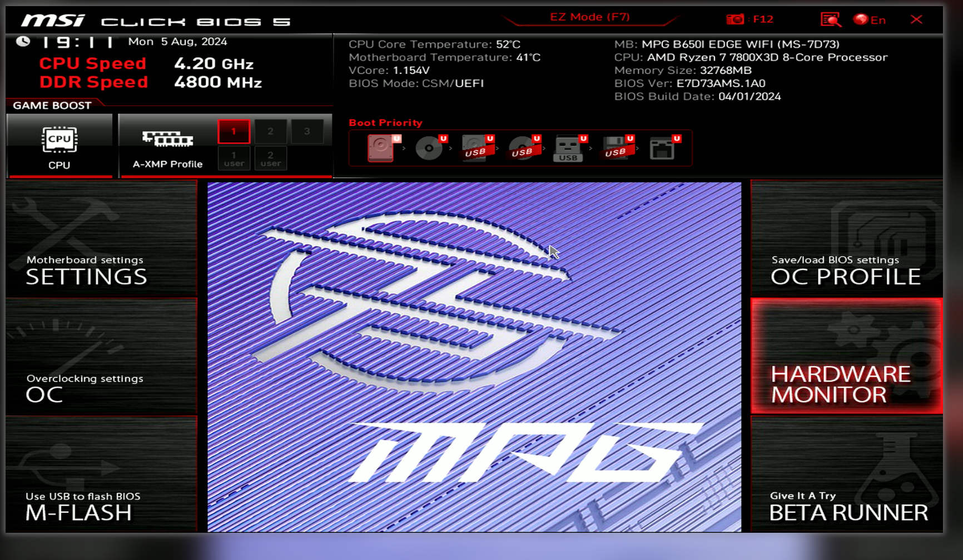
Task: Enable A-XMP profile 1
Action: click(234, 132)
